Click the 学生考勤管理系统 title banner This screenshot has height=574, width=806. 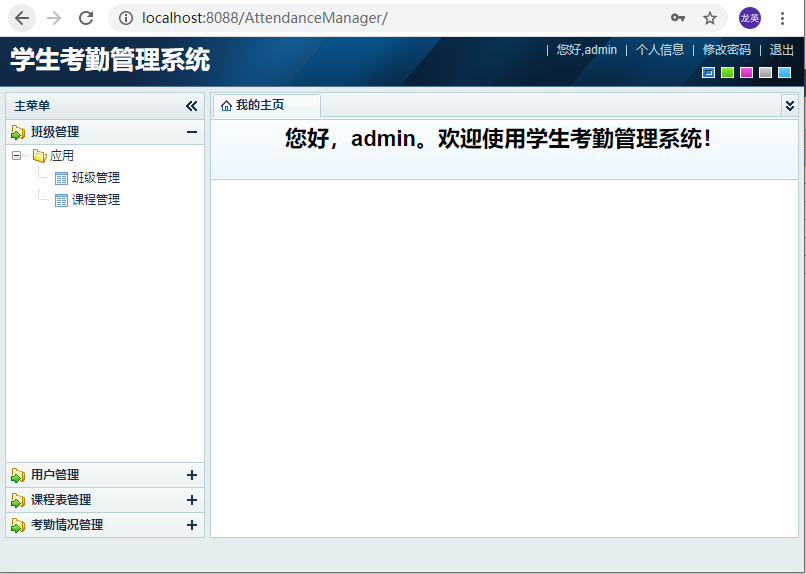[110, 59]
